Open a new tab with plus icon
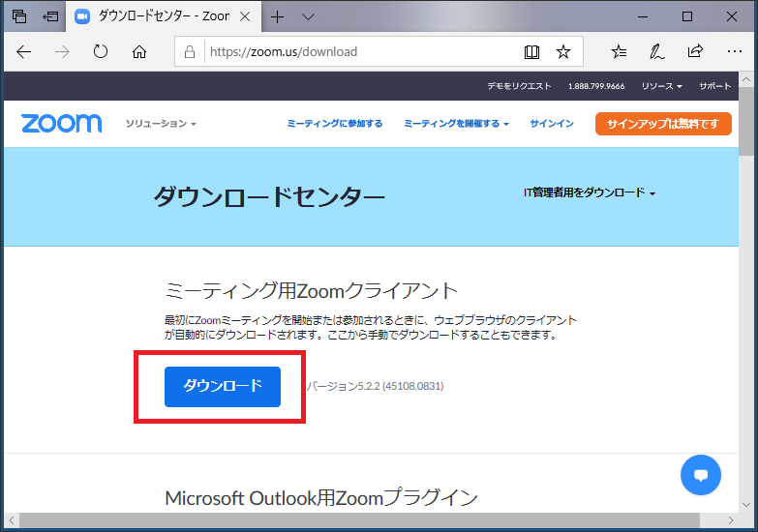Image resolution: width=758 pixels, height=532 pixels. point(278,16)
